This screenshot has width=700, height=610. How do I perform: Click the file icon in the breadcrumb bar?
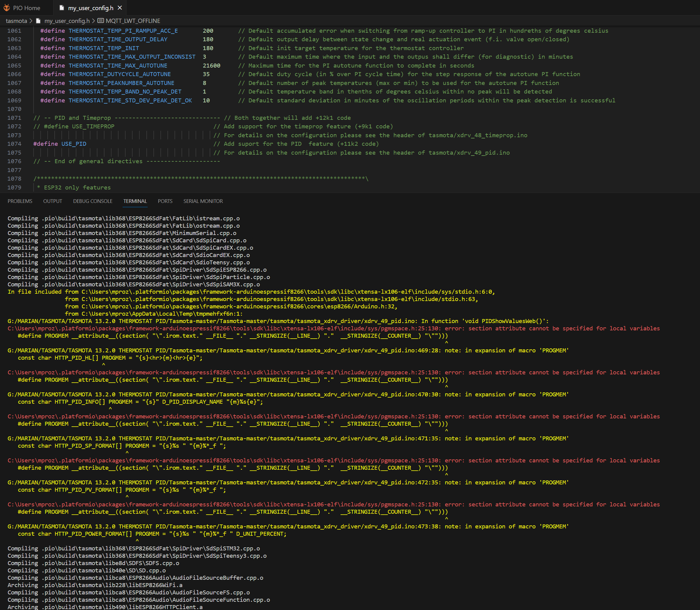39,20
